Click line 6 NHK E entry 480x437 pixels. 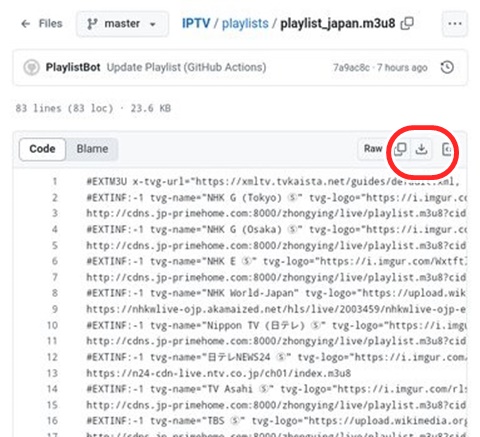[x=276, y=261]
